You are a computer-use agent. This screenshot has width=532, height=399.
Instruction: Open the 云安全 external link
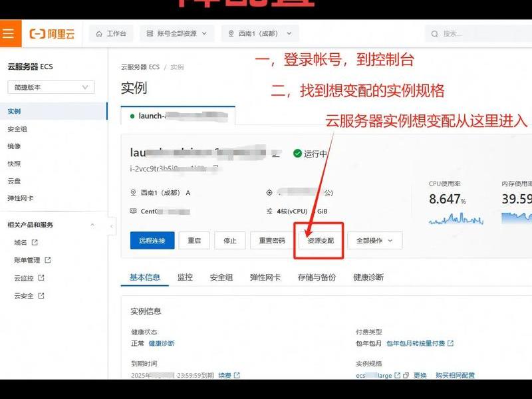pos(29,295)
